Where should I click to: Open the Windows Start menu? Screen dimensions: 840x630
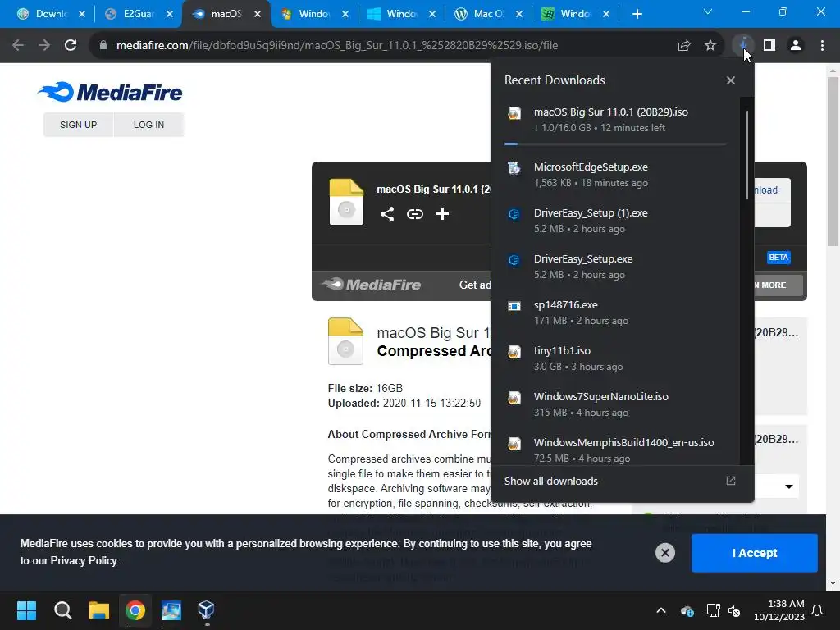coord(26,610)
